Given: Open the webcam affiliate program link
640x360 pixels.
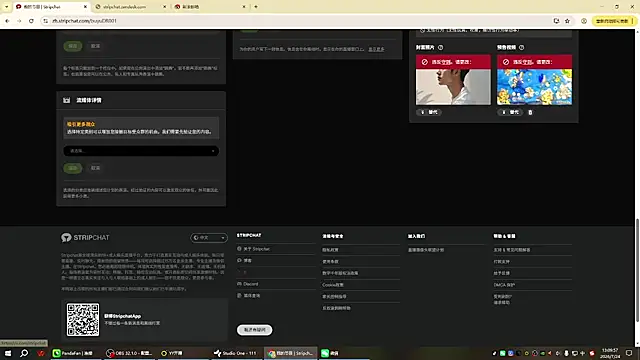Looking at the screenshot, I should (x=426, y=250).
